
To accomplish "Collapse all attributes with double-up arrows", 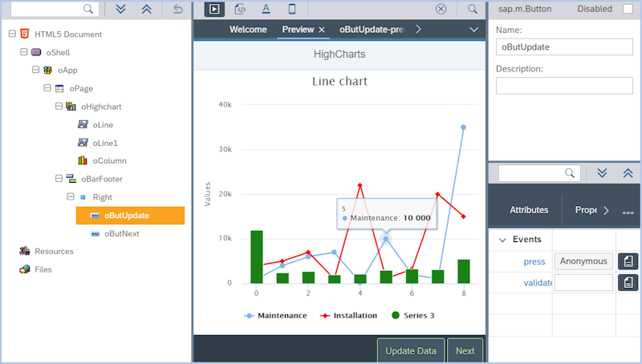I will pos(628,173).
